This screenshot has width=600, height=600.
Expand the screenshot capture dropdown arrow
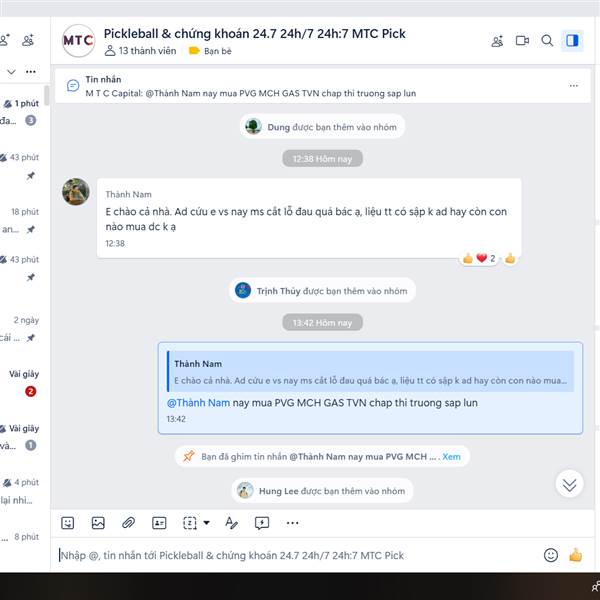(x=207, y=523)
